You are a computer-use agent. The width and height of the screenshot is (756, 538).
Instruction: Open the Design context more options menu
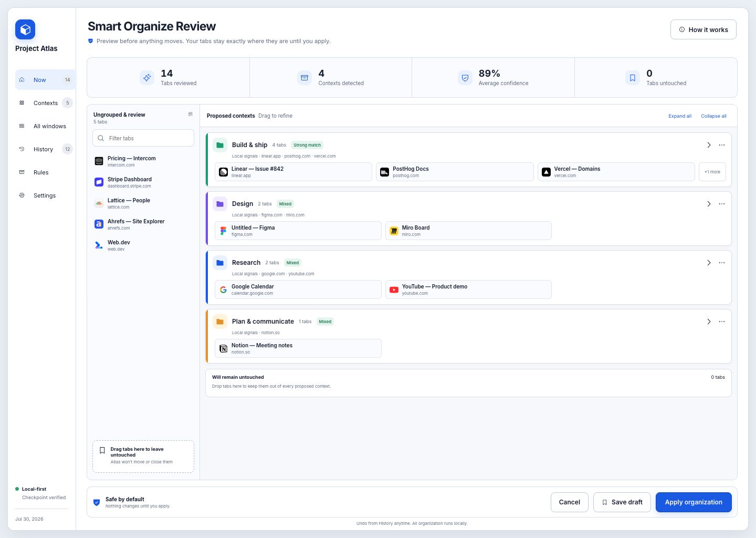point(722,204)
